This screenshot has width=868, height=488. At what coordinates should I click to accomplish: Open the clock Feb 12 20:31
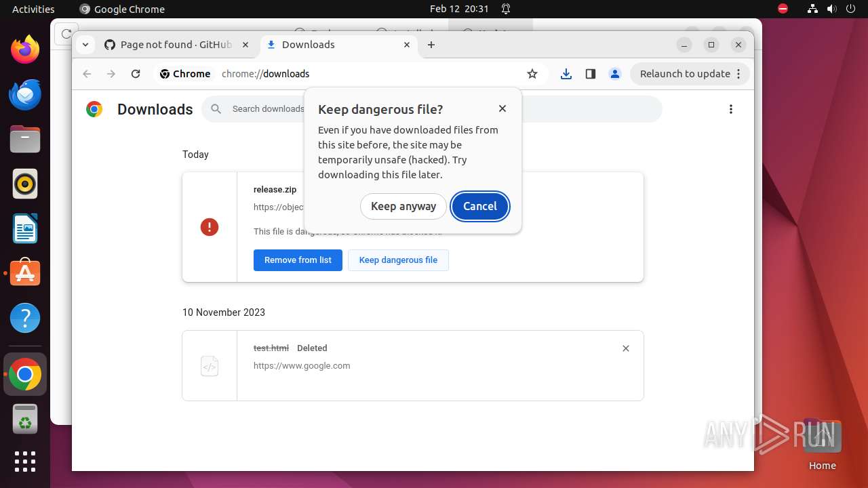(459, 9)
